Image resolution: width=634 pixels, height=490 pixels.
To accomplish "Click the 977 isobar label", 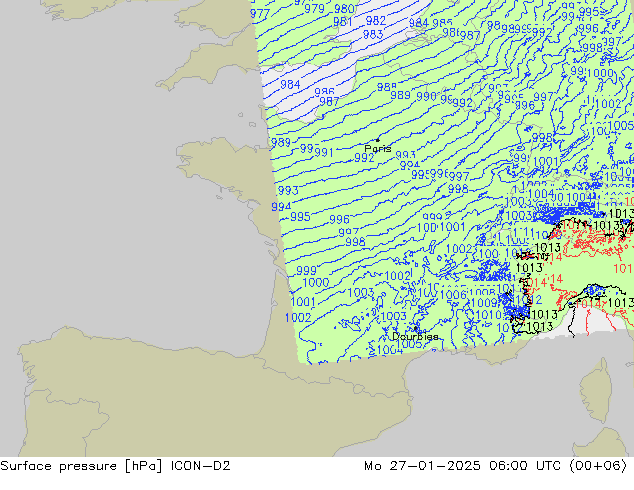I will coord(260,14).
